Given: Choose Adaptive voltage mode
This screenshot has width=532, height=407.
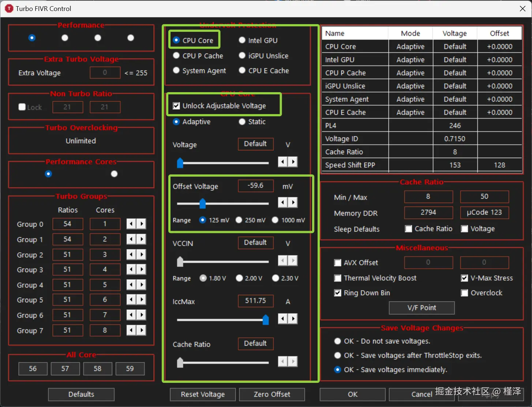Looking at the screenshot, I should coord(176,122).
